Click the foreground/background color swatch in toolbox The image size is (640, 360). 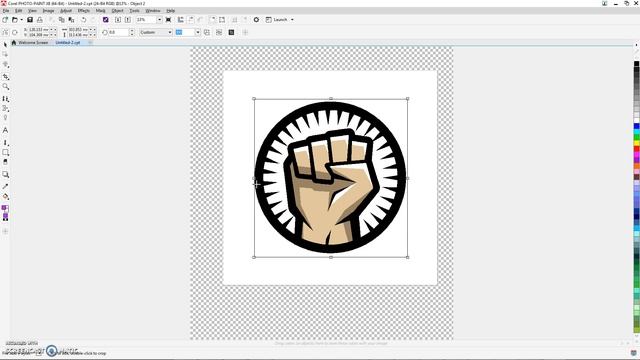(5, 208)
